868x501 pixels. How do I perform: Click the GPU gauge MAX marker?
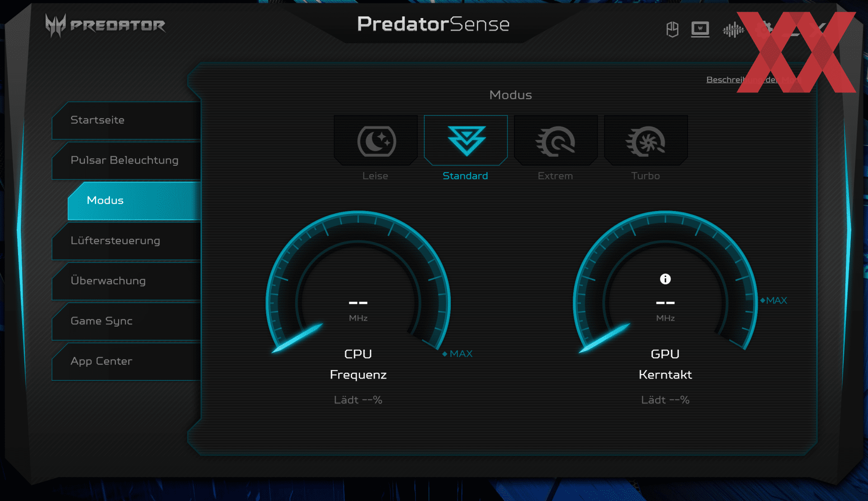[x=774, y=301]
